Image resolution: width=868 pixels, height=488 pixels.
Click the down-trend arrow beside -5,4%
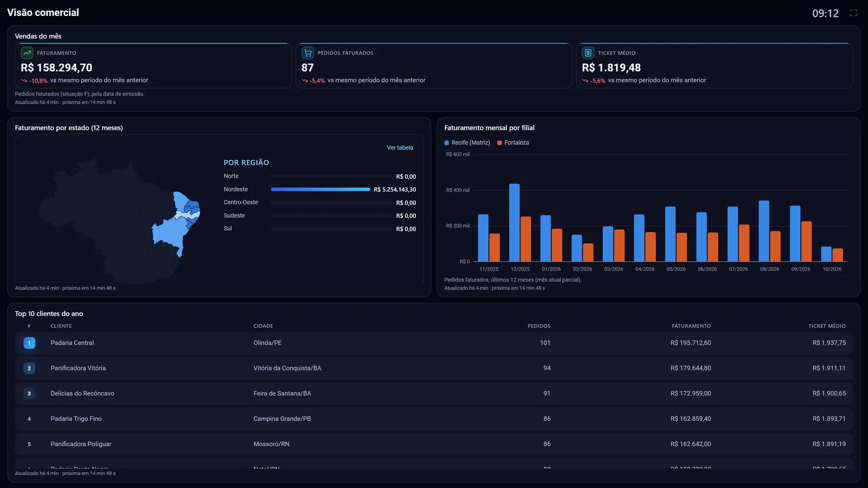pos(304,81)
